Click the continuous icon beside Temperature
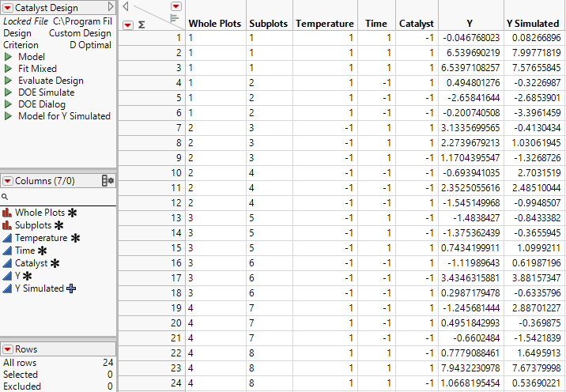566x392 pixels. [x=7, y=238]
